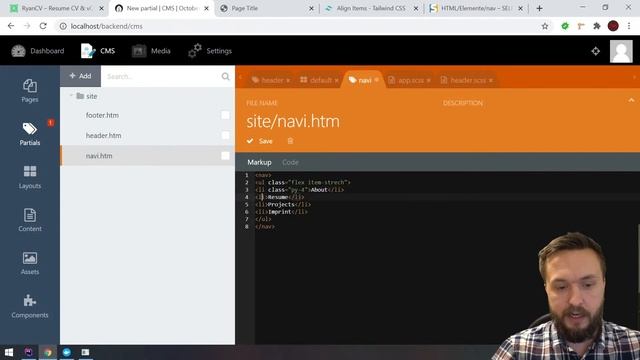Image resolution: width=640 pixels, height=360 pixels.
Task: Close the header.scss editor tab
Action: [x=491, y=80]
